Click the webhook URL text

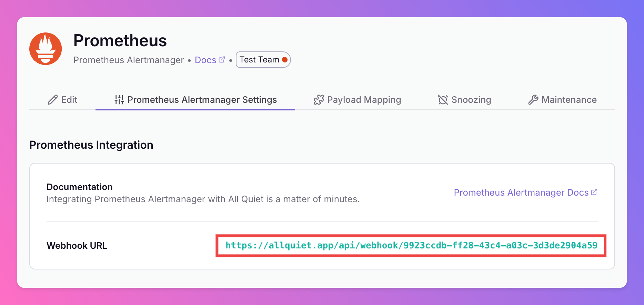(x=411, y=245)
